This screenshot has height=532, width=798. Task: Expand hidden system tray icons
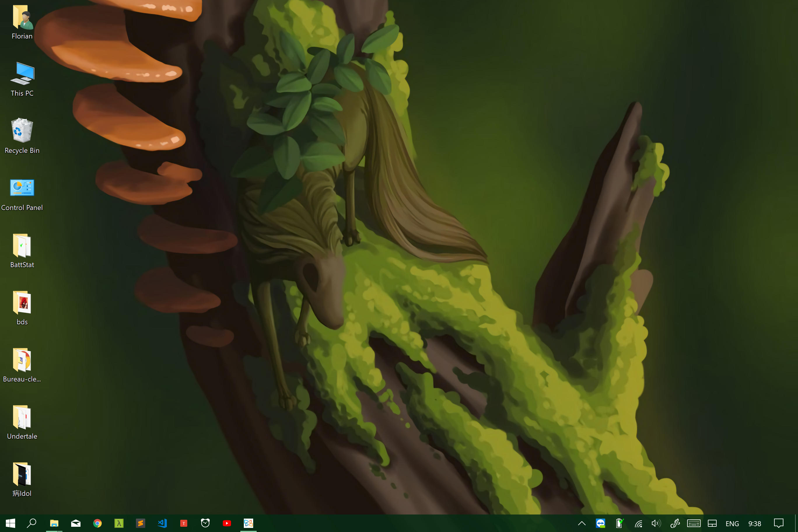point(582,523)
